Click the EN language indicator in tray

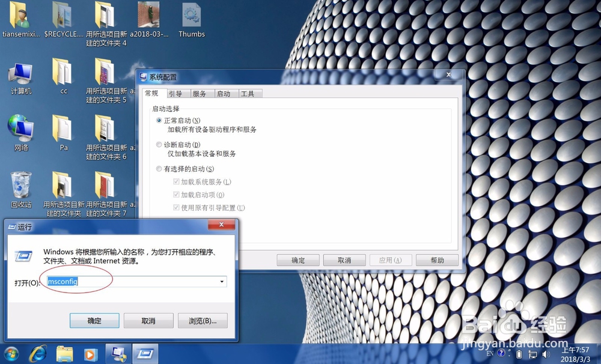click(490, 354)
